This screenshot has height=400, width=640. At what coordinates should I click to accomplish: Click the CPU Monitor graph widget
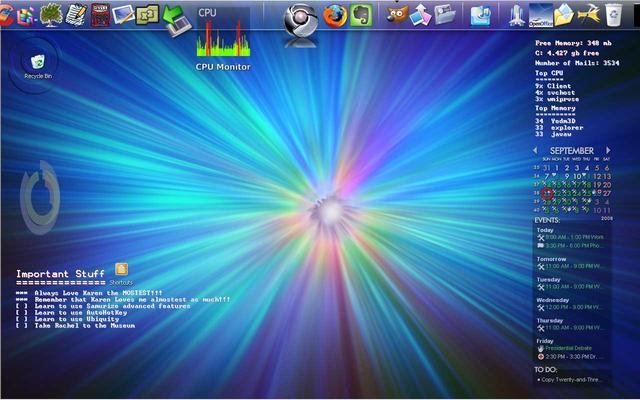[223, 38]
